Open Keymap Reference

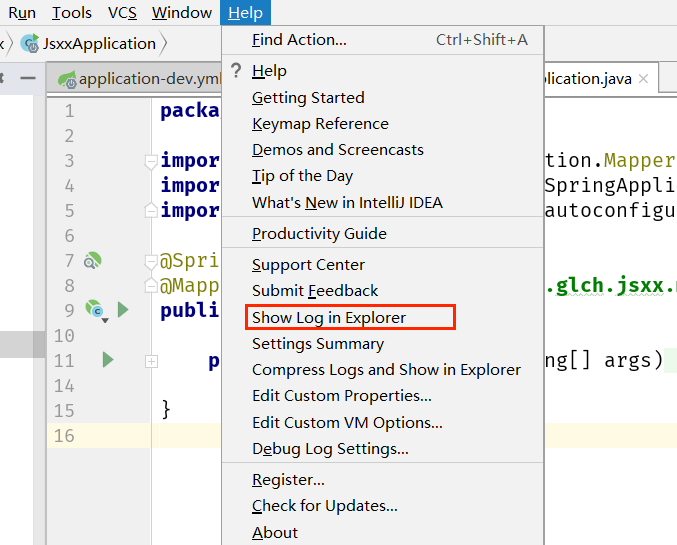(383, 124)
